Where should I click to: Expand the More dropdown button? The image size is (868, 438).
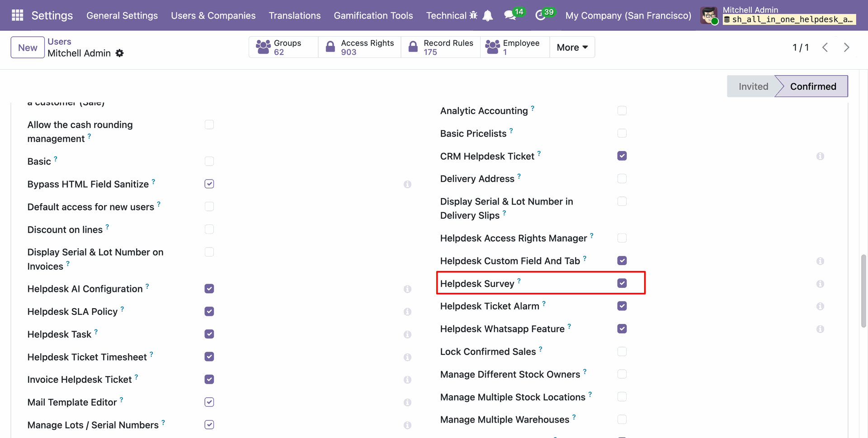tap(572, 48)
